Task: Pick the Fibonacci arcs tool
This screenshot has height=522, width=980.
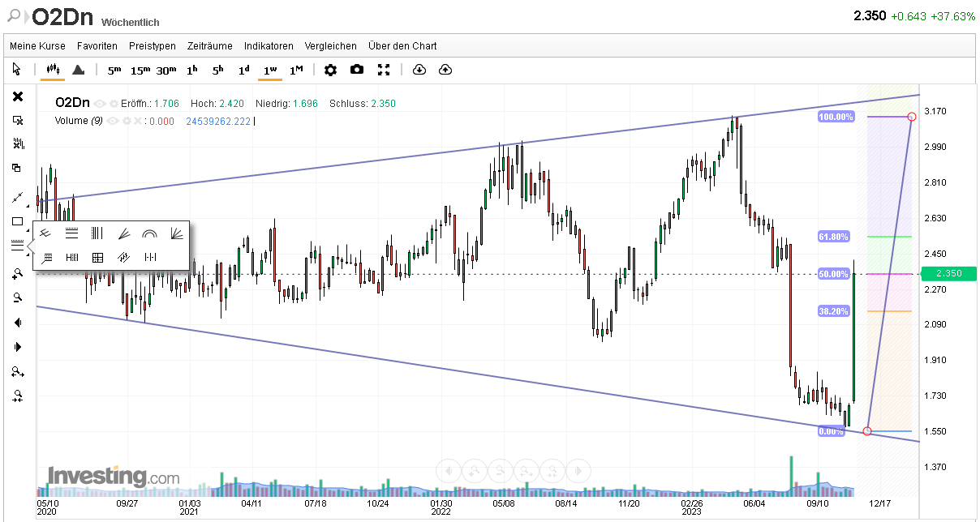Action: [148, 233]
